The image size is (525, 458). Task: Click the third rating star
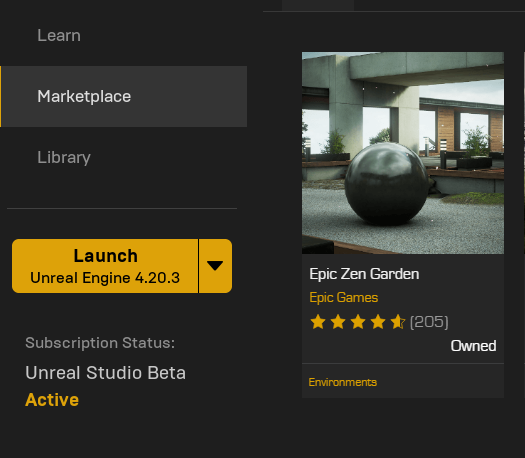coord(358,322)
